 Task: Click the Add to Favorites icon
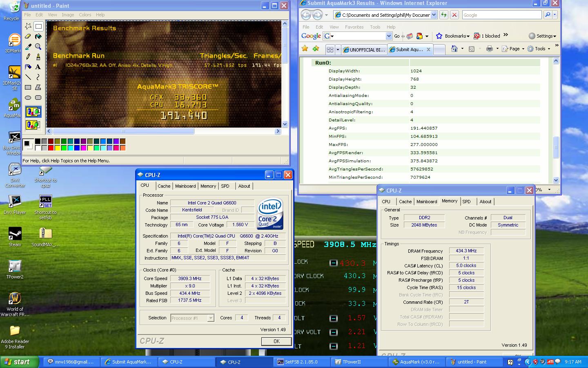click(316, 49)
